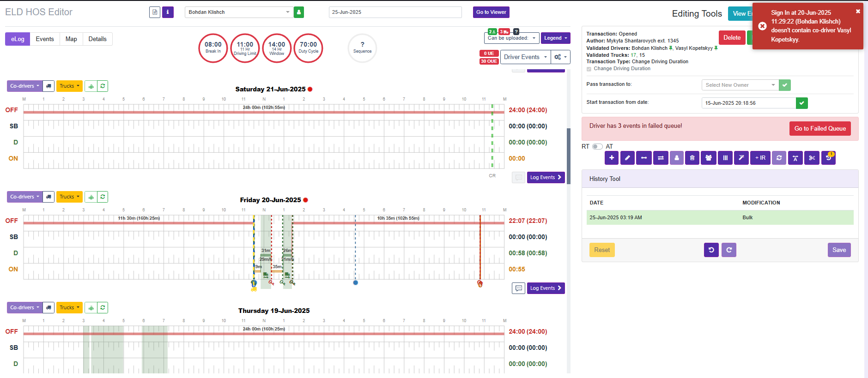
Task: Click the green user icon beside driver selector
Action: [x=299, y=12]
